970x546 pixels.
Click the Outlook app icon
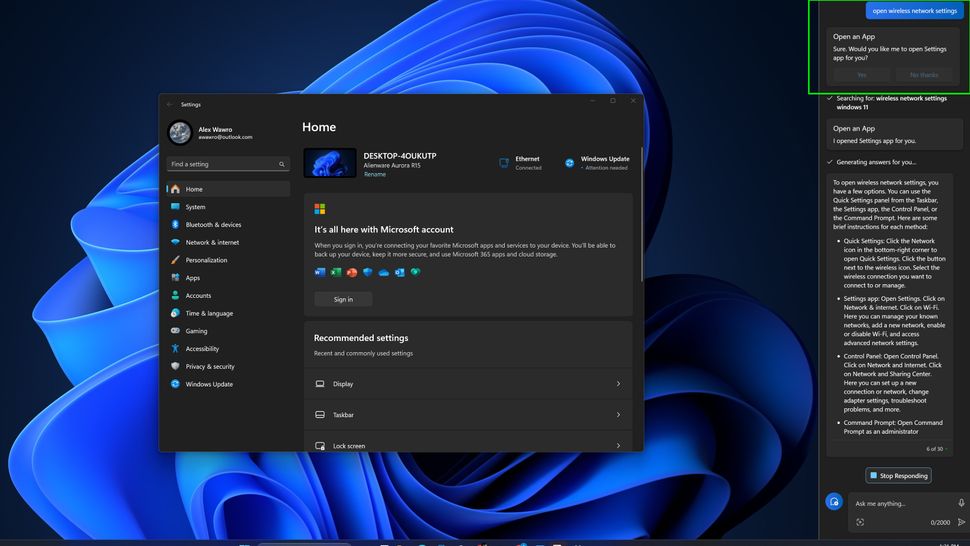(x=400, y=272)
